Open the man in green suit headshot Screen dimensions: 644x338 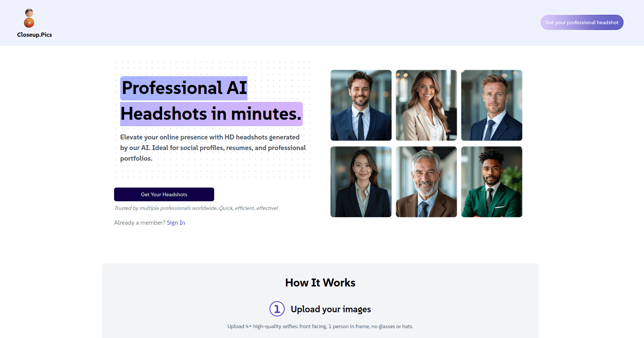click(x=492, y=182)
